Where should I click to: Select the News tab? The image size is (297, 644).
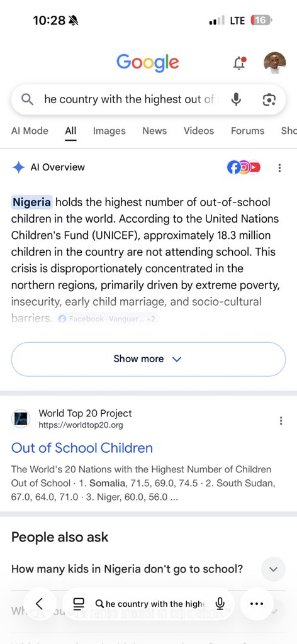(154, 131)
